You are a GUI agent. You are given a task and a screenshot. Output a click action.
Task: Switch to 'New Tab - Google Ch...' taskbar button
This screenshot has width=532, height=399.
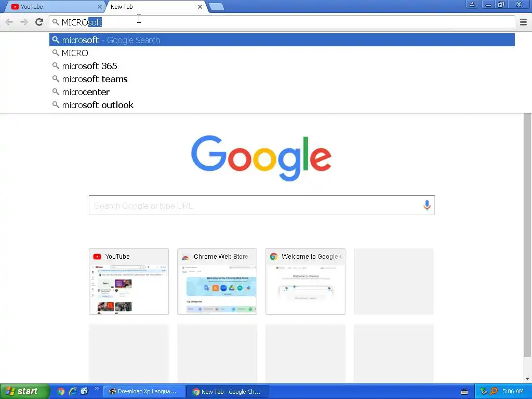coord(228,392)
